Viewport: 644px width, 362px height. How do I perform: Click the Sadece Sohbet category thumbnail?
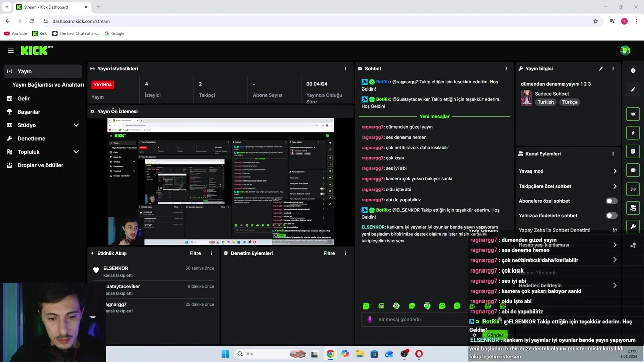[526, 98]
